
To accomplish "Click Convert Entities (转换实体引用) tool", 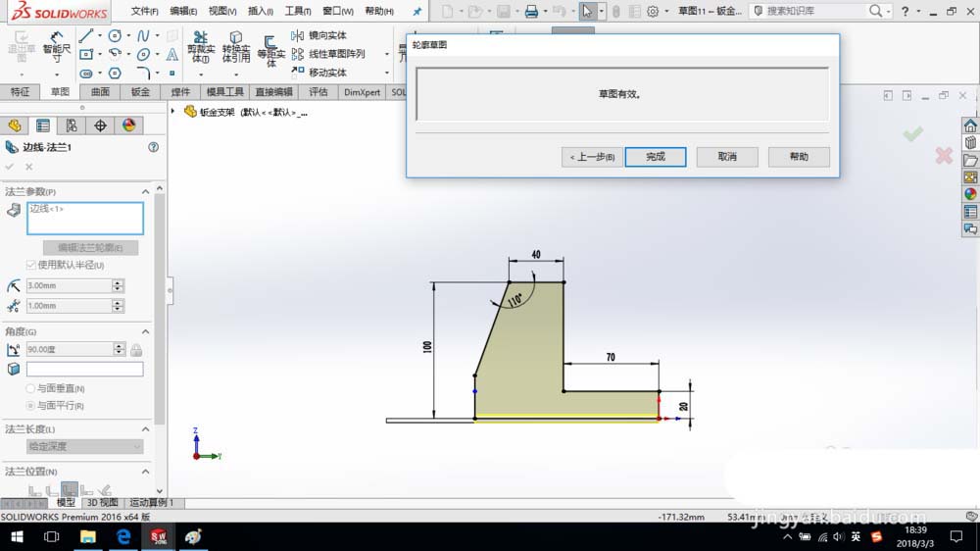I will coord(236,47).
